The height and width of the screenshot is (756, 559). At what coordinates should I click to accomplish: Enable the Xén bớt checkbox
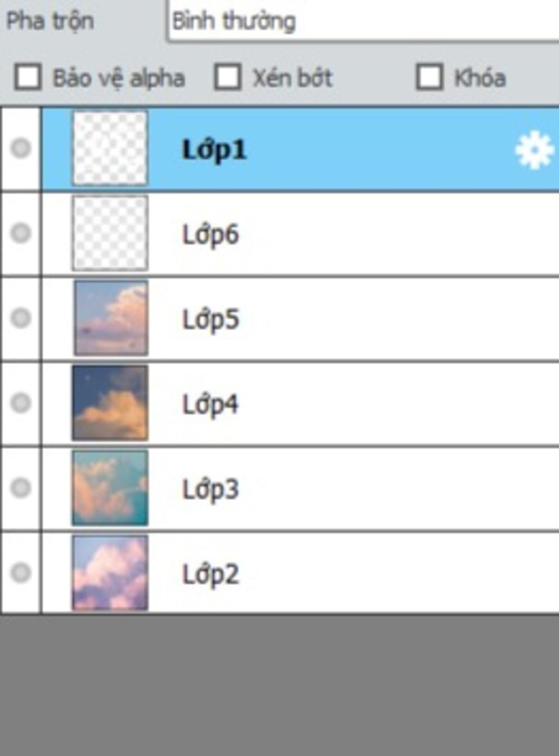228,77
